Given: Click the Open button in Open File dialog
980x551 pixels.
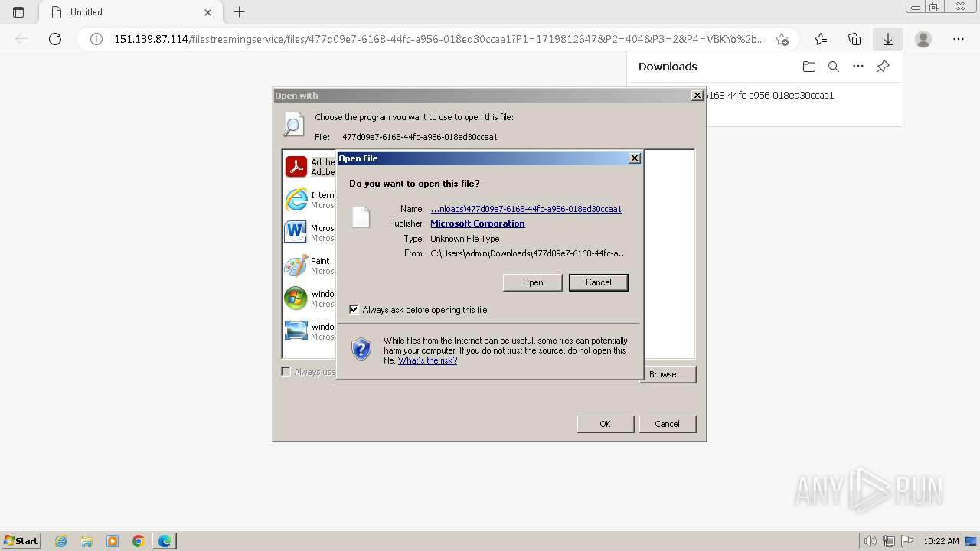Looking at the screenshot, I should coord(533,282).
